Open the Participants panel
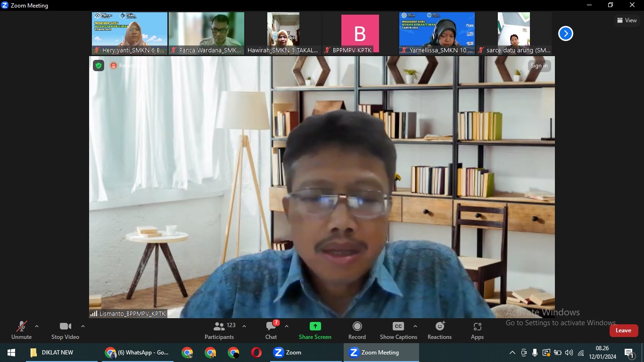 [x=219, y=330]
